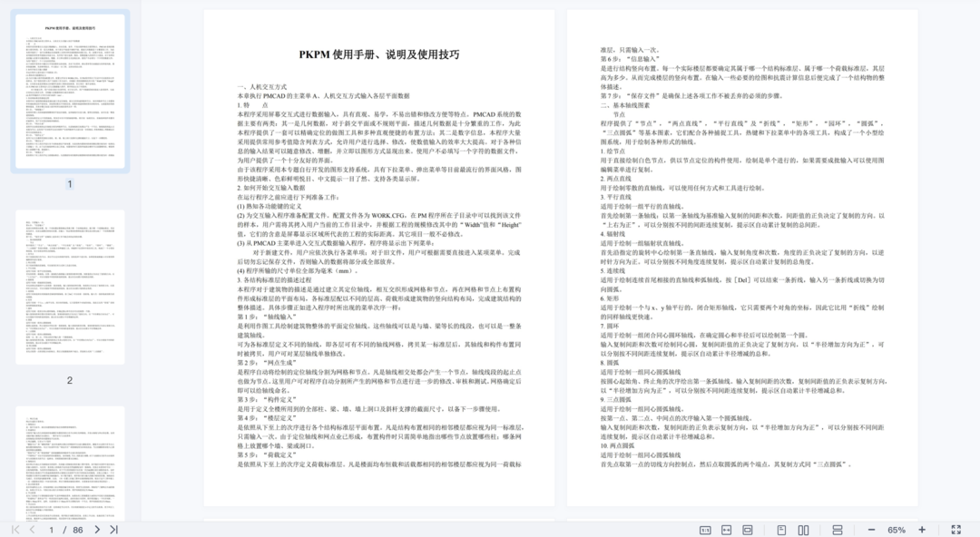Image resolution: width=980 pixels, height=537 pixels.
Task: Click the heading '3. 平行直线'
Action: (616, 197)
